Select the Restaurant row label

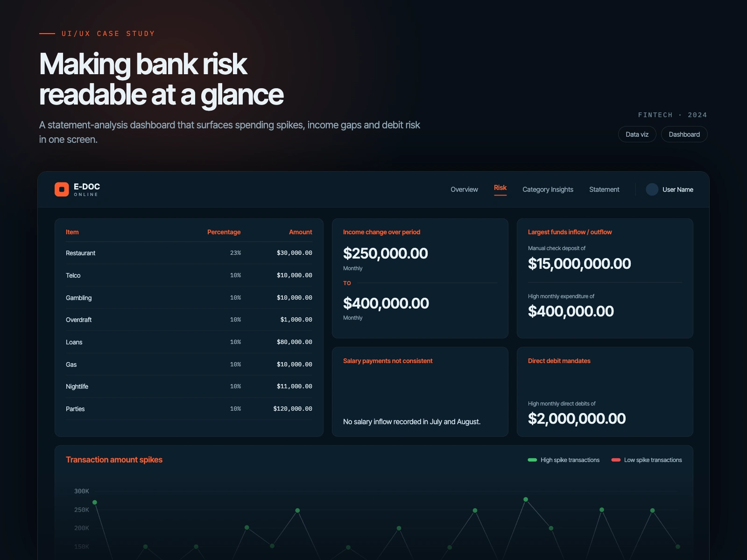point(80,253)
